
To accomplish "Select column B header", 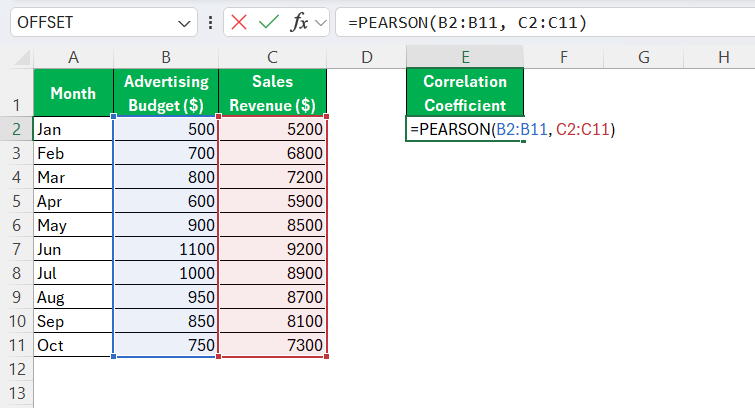I will (166, 57).
